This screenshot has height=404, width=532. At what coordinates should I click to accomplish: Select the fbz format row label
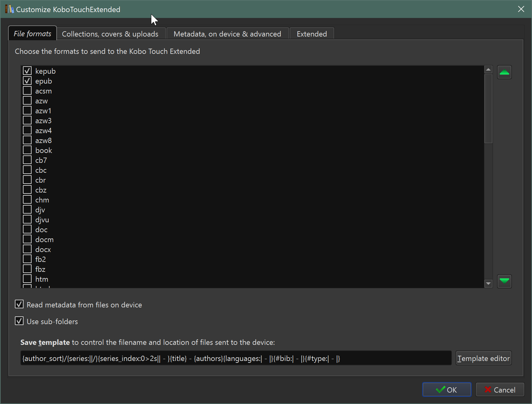40,269
